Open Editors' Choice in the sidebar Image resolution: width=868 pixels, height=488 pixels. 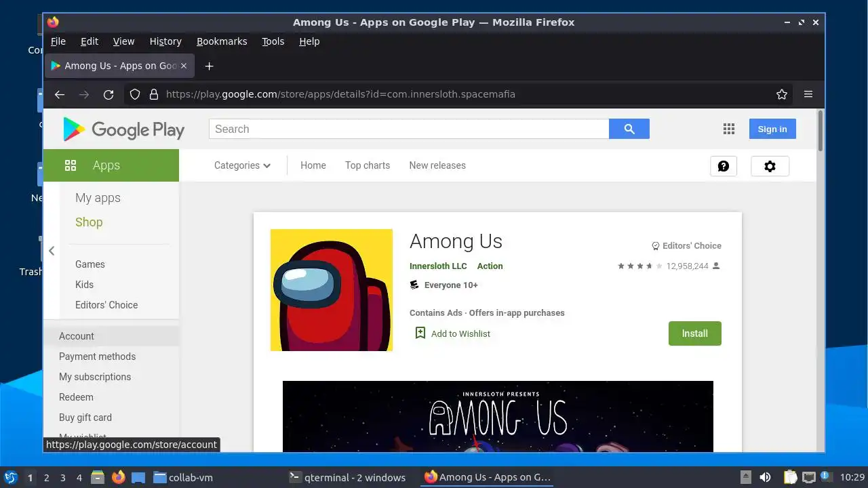click(106, 305)
